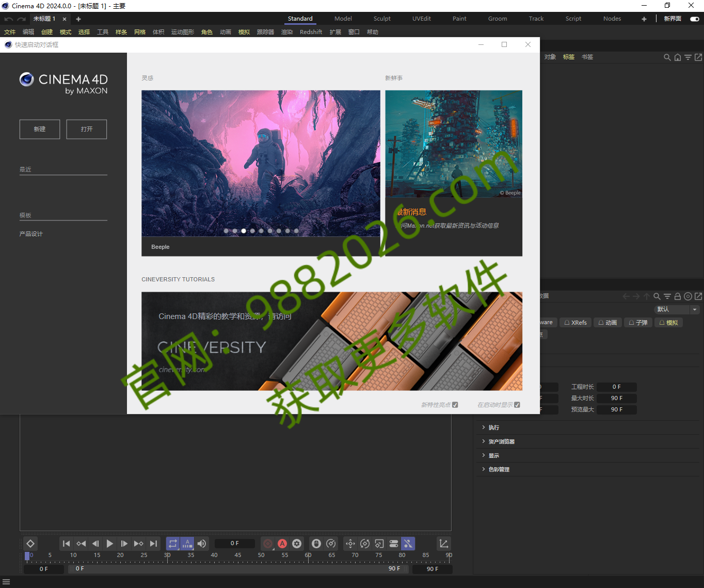The image size is (704, 588).
Task: Click the Record Keyframe diamond icon
Action: coord(30,544)
